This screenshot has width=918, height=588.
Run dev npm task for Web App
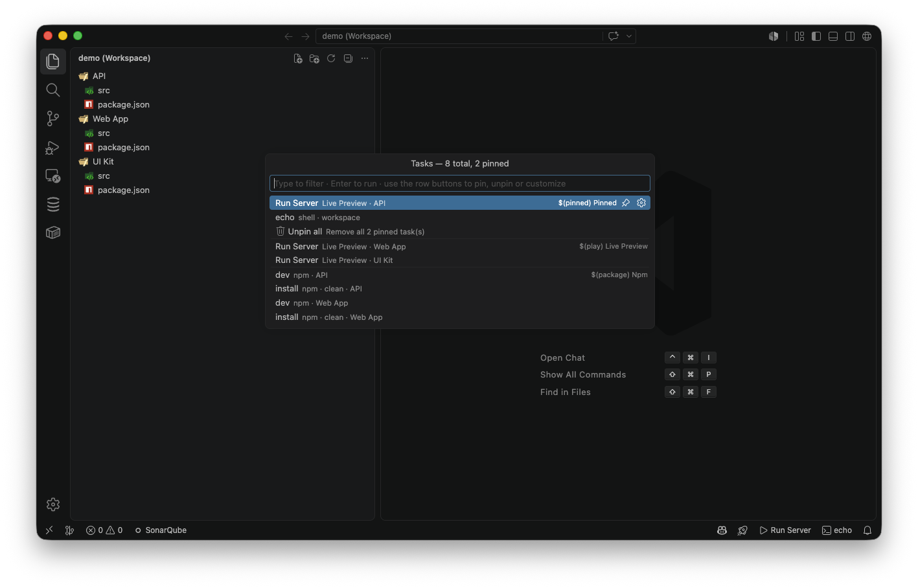[460, 303]
